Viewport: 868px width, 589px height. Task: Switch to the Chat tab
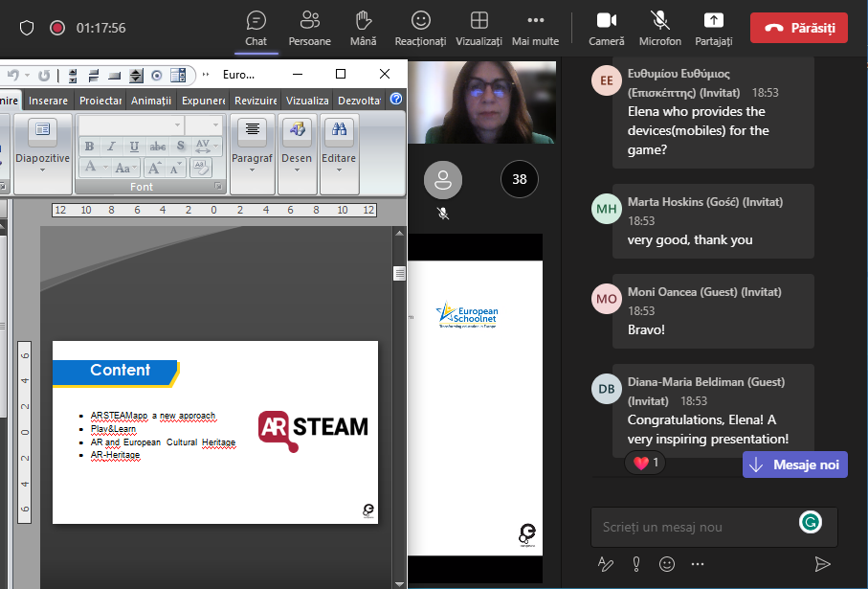tap(256, 27)
